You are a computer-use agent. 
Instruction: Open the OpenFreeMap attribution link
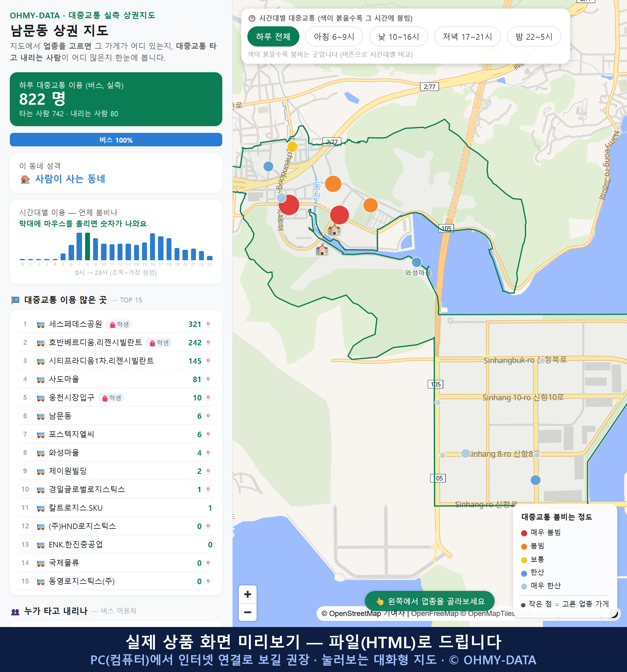434,614
